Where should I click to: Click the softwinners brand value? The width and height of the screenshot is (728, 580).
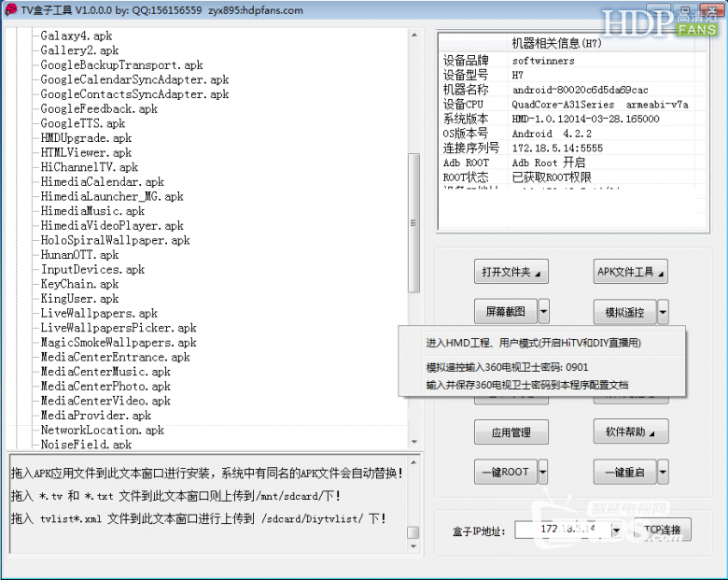pyautogui.click(x=543, y=61)
